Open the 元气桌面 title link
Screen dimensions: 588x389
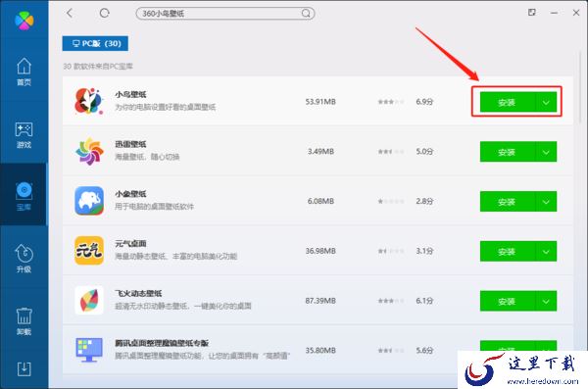[x=130, y=243]
